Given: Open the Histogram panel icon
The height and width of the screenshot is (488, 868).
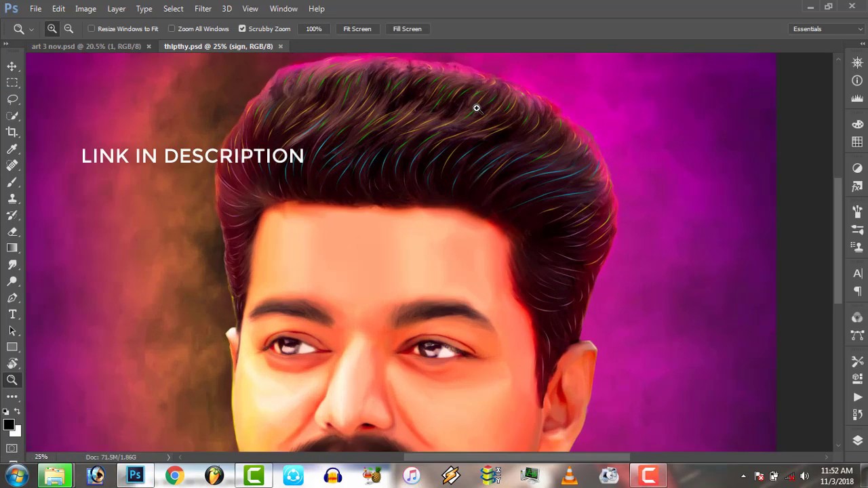Looking at the screenshot, I should (x=857, y=99).
